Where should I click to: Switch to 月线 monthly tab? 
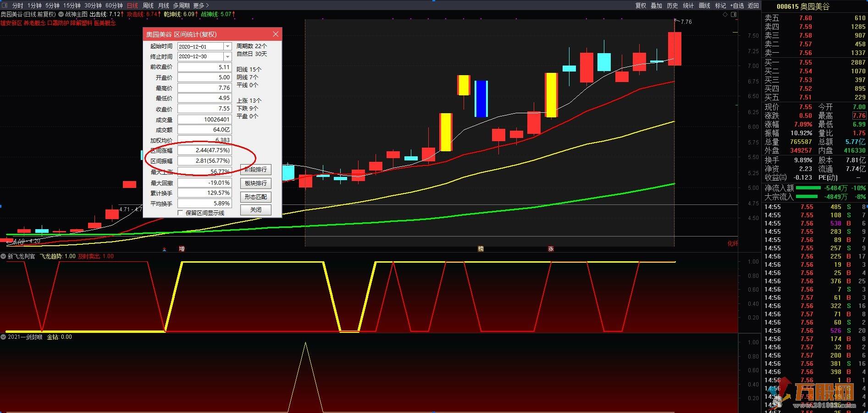pyautogui.click(x=164, y=6)
